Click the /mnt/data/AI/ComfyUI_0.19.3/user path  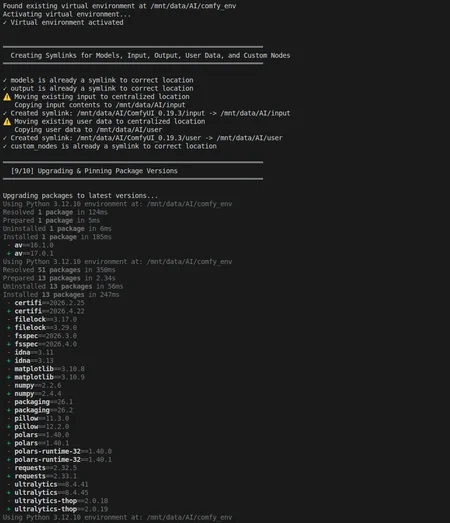139,138
